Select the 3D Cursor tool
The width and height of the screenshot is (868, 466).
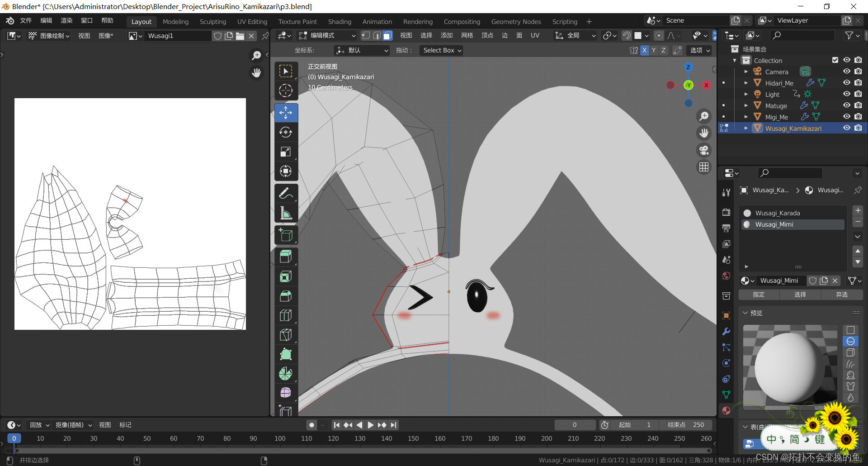[x=286, y=90]
